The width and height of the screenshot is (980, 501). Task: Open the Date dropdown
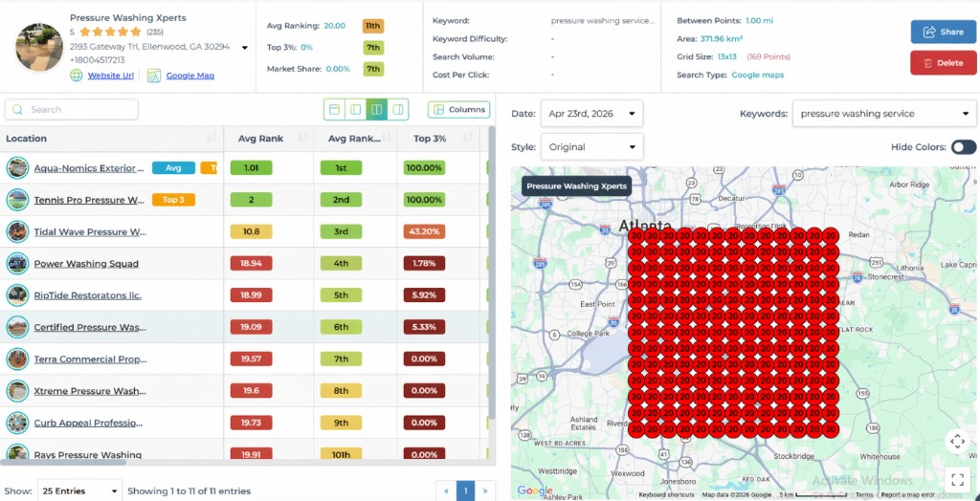pyautogui.click(x=591, y=114)
